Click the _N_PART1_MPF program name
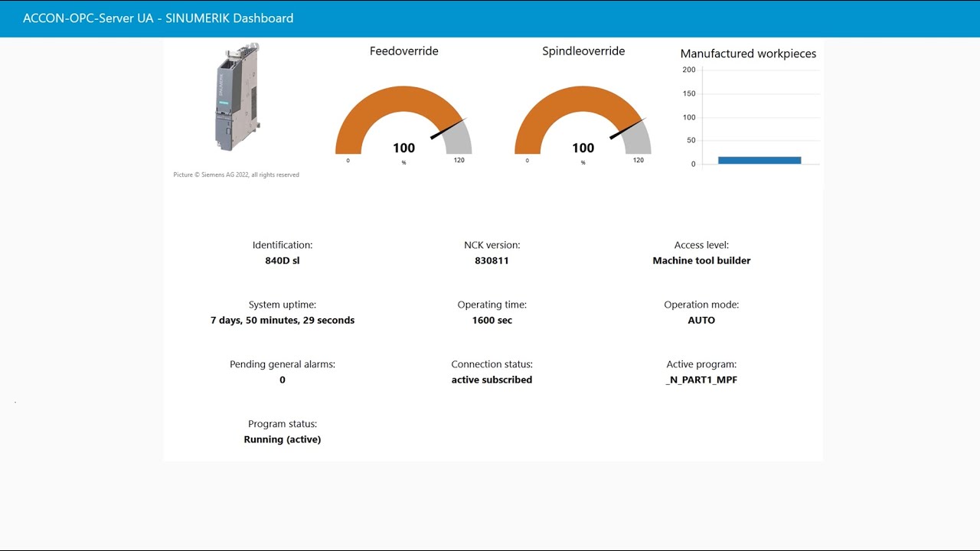The image size is (980, 551). point(701,380)
